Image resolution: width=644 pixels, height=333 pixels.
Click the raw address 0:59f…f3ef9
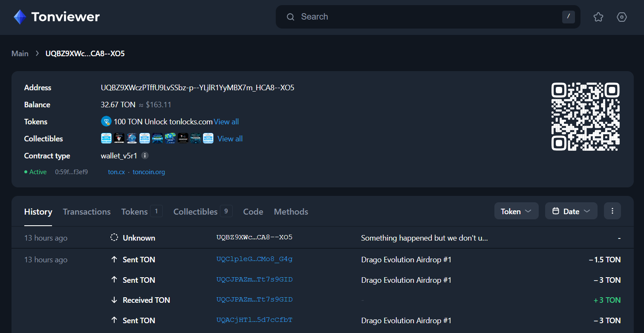pyautogui.click(x=71, y=172)
